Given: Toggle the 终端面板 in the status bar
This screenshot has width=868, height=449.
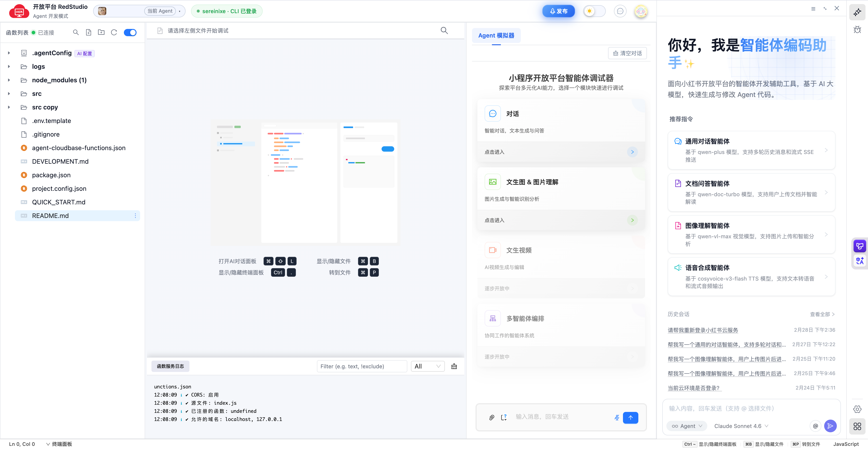Looking at the screenshot, I should pyautogui.click(x=59, y=444).
